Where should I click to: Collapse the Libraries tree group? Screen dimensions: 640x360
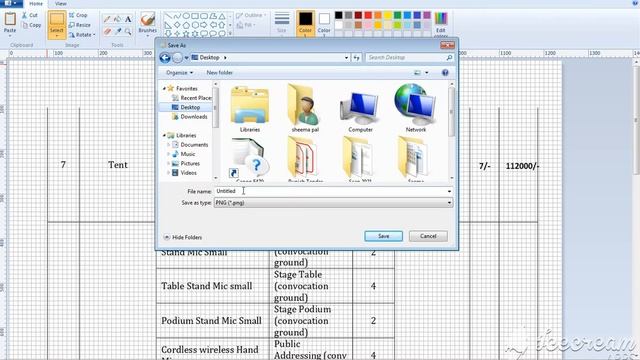point(164,136)
